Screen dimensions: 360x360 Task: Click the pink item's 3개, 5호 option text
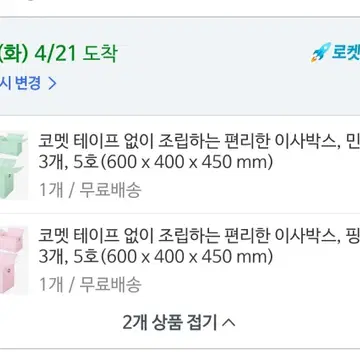pos(69,257)
